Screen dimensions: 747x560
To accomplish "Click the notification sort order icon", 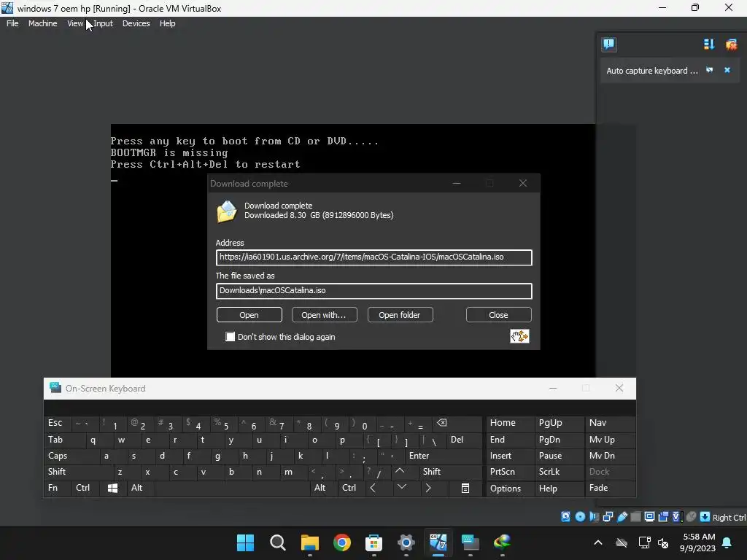I will click(x=709, y=44).
